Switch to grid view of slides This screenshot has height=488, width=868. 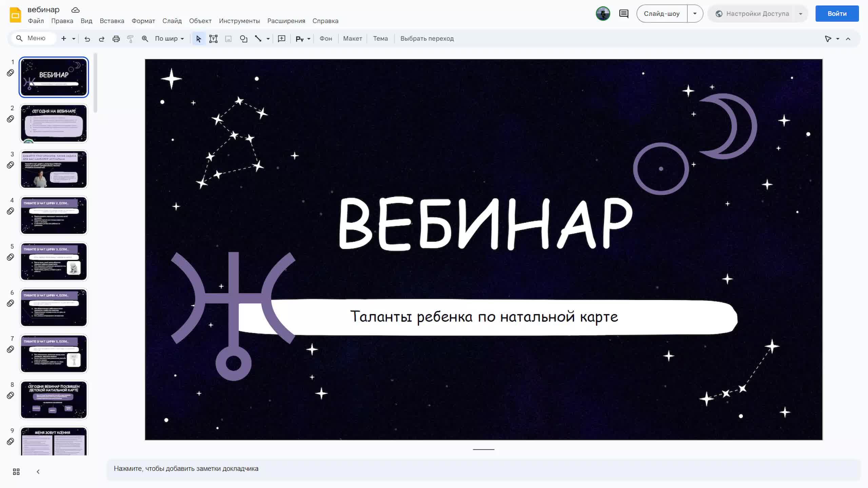pyautogui.click(x=16, y=472)
